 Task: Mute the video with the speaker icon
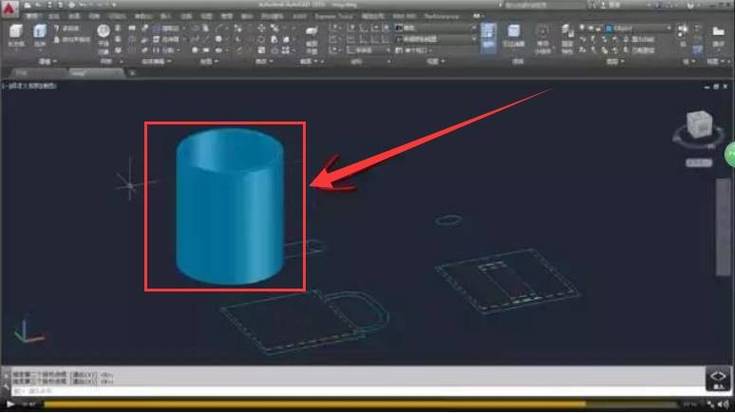pyautogui.click(x=726, y=404)
